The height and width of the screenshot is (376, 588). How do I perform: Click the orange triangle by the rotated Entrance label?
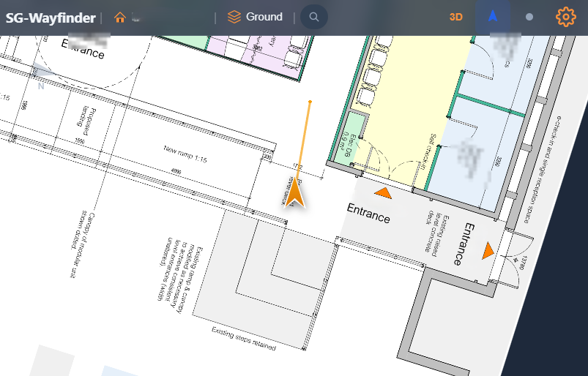pyautogui.click(x=488, y=250)
